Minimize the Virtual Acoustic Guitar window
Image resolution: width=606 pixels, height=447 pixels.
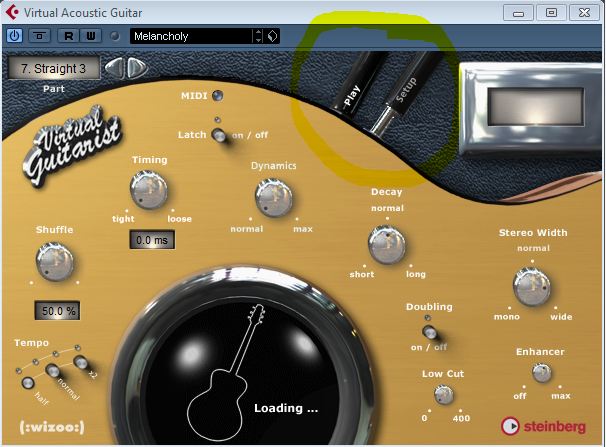(518, 13)
